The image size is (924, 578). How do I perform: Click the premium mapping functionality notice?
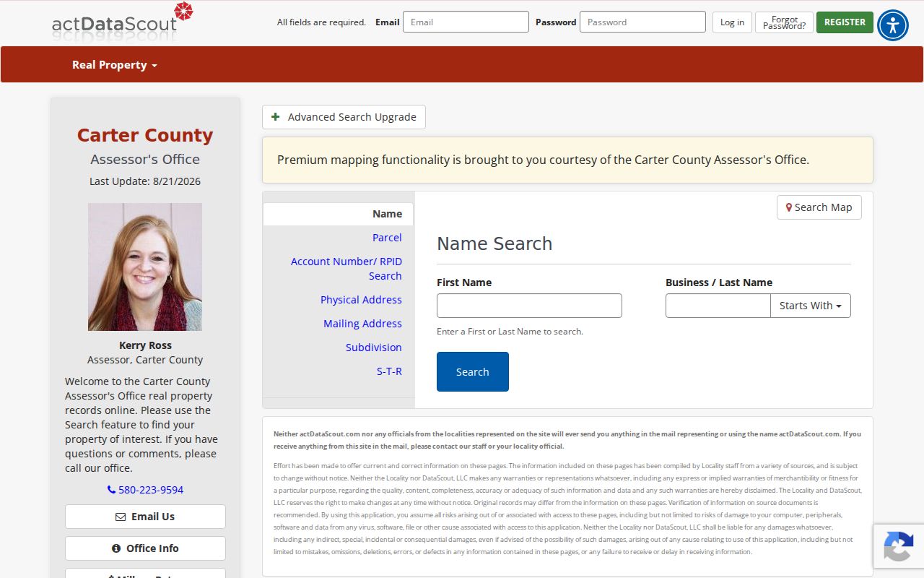(x=567, y=160)
